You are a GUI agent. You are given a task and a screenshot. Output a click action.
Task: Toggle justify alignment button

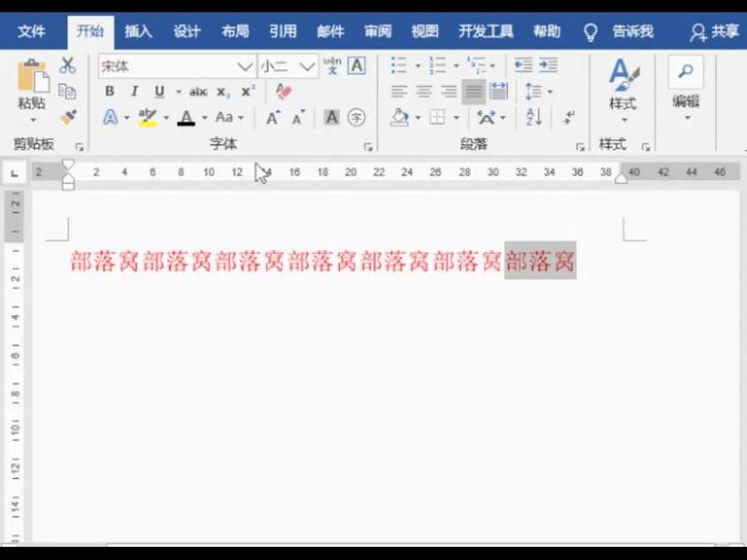click(x=473, y=91)
